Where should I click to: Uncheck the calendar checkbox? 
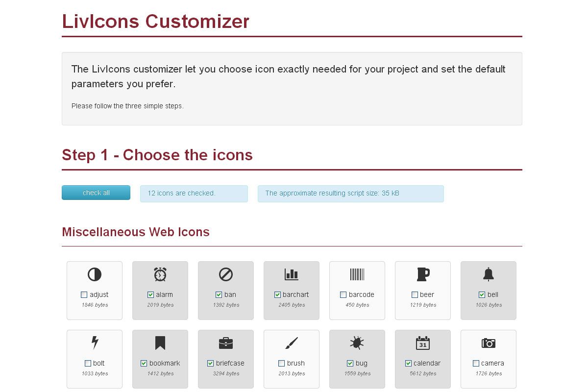(x=408, y=364)
